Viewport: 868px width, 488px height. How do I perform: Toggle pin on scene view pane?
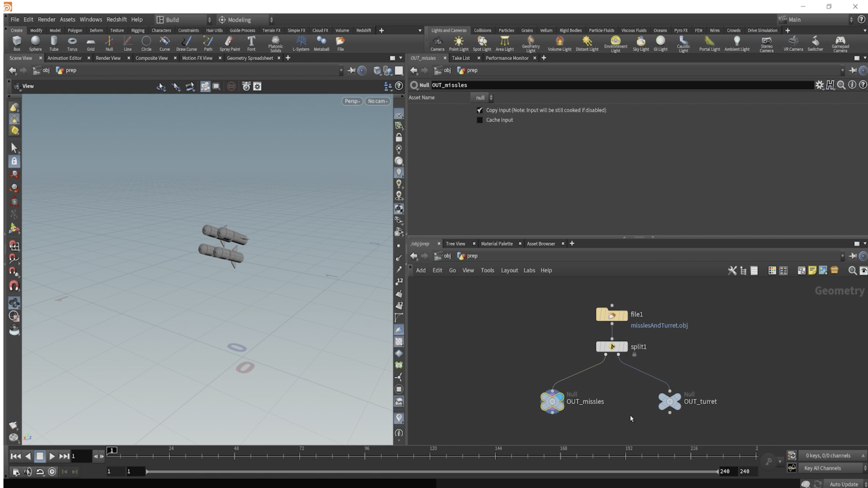click(x=351, y=70)
